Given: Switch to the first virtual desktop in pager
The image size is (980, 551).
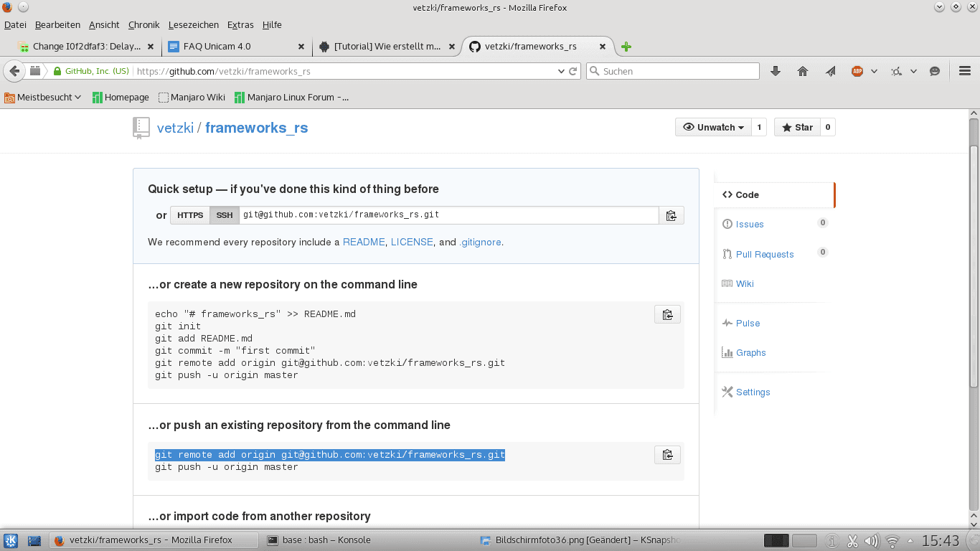Looking at the screenshot, I should (x=776, y=541).
